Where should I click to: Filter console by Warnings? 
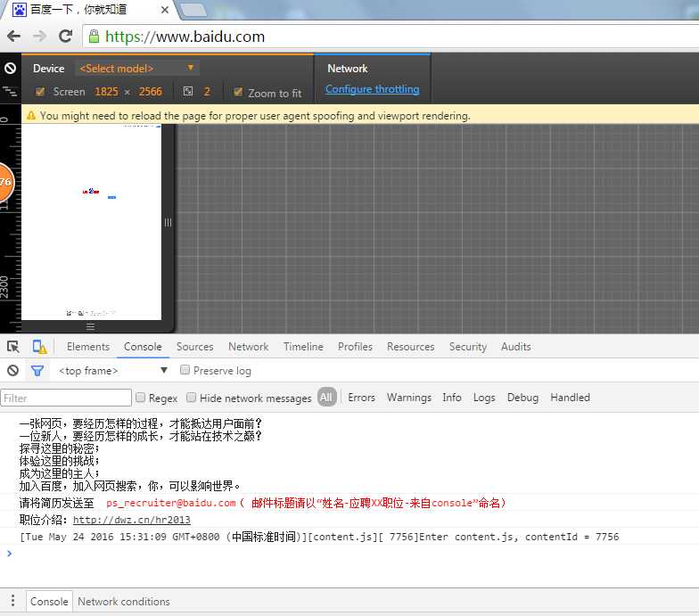[408, 398]
